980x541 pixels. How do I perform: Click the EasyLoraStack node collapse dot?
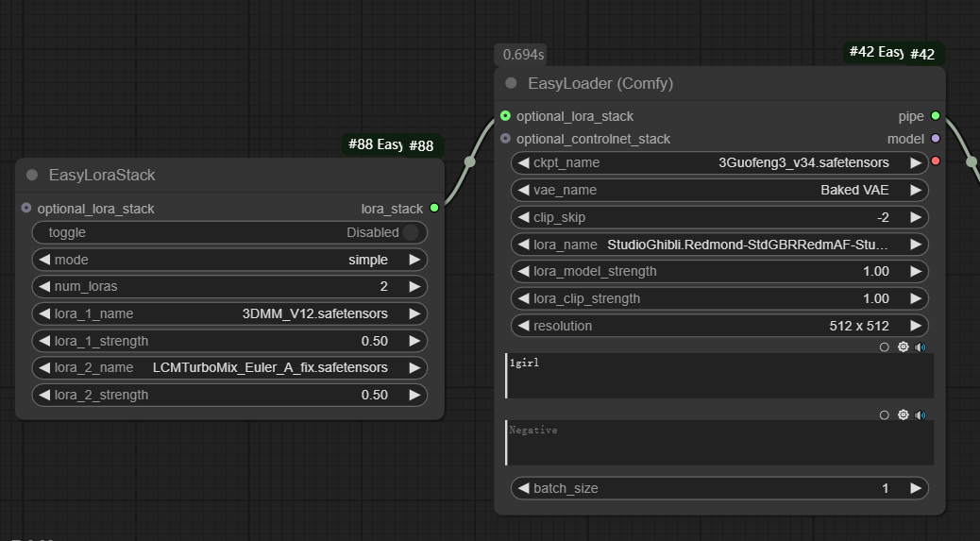(x=32, y=175)
